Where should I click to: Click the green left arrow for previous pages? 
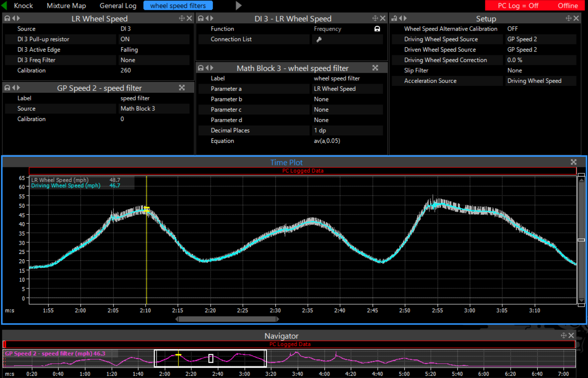pyautogui.click(x=4, y=6)
